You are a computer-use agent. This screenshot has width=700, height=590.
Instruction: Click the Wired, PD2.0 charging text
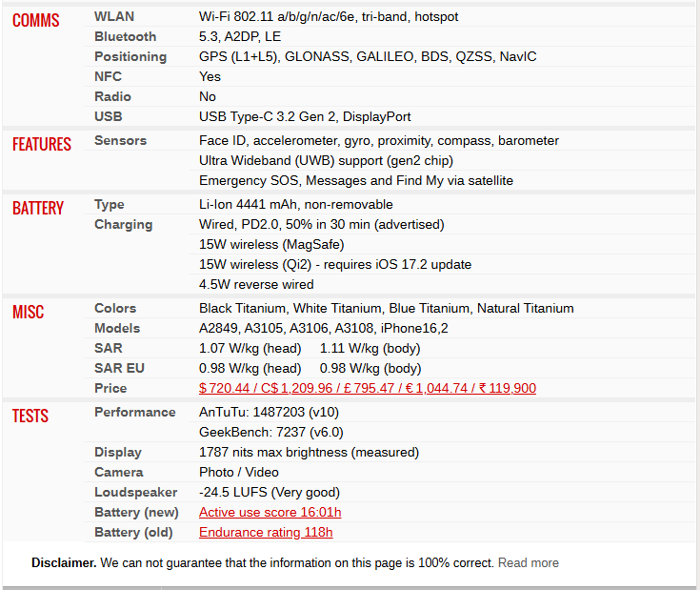click(x=322, y=225)
